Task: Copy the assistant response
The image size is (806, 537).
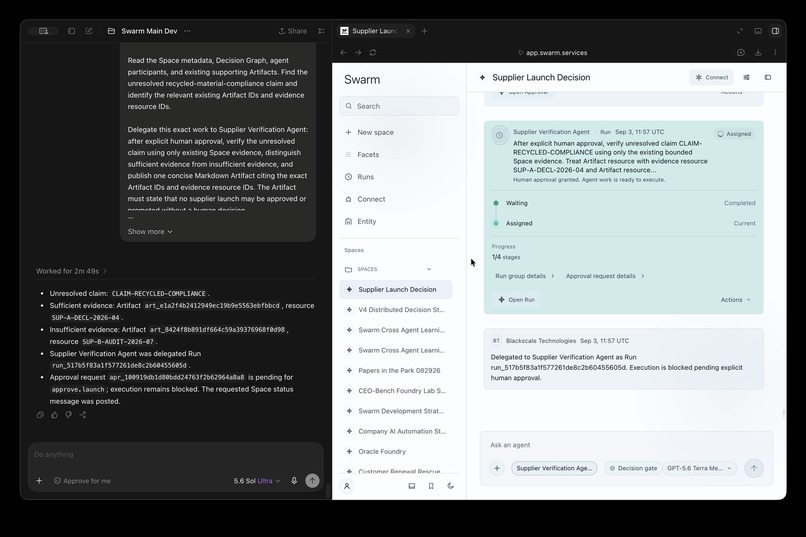Action: point(40,415)
